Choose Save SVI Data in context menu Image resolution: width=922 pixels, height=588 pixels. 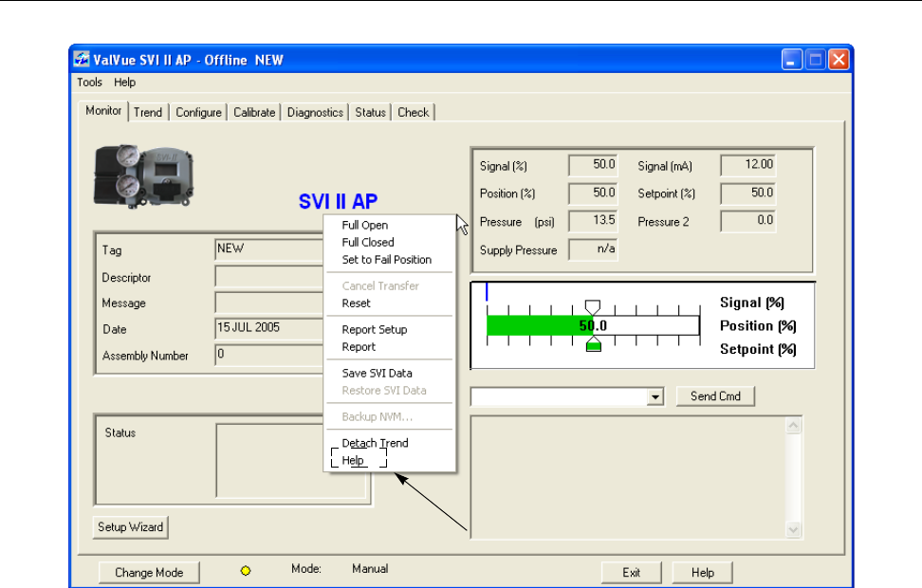pos(377,374)
